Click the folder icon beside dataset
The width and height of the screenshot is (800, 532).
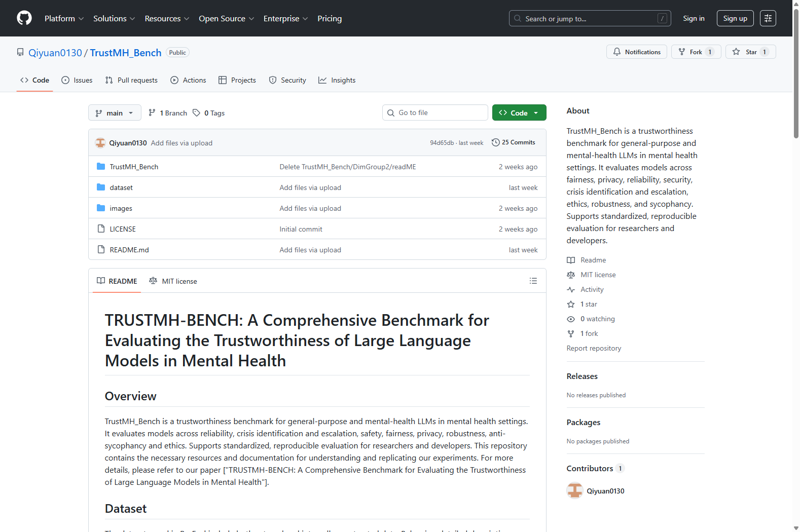click(101, 187)
